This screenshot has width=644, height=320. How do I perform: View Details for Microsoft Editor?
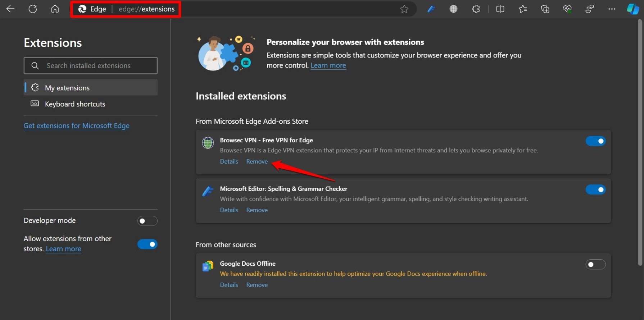[x=229, y=210]
